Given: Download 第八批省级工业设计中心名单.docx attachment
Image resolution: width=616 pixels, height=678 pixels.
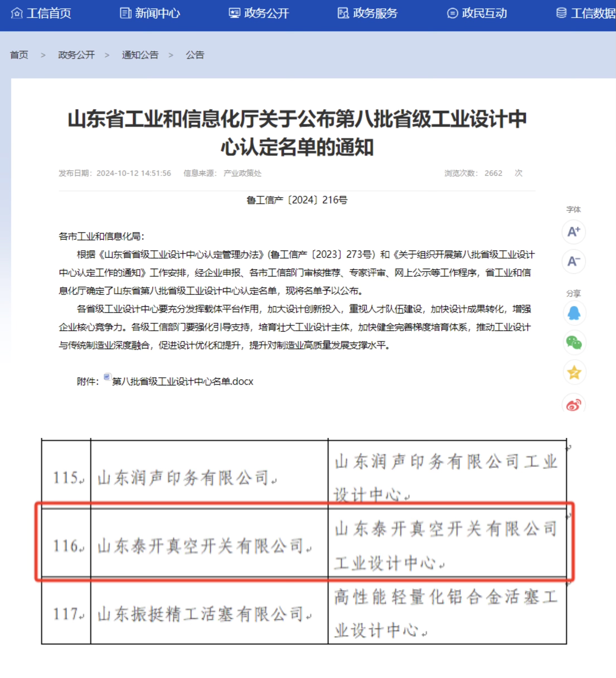Looking at the screenshot, I should [x=182, y=381].
